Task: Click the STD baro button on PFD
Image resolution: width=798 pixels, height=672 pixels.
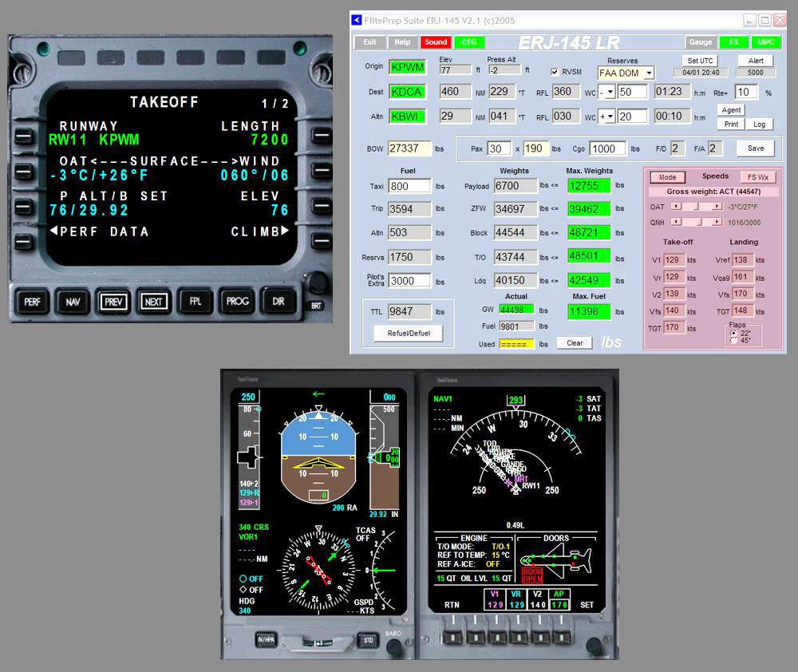Action: (368, 640)
